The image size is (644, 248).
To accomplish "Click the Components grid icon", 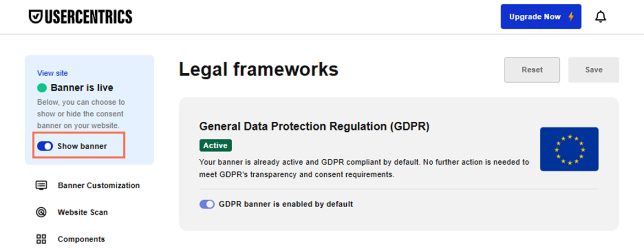I will (41, 239).
